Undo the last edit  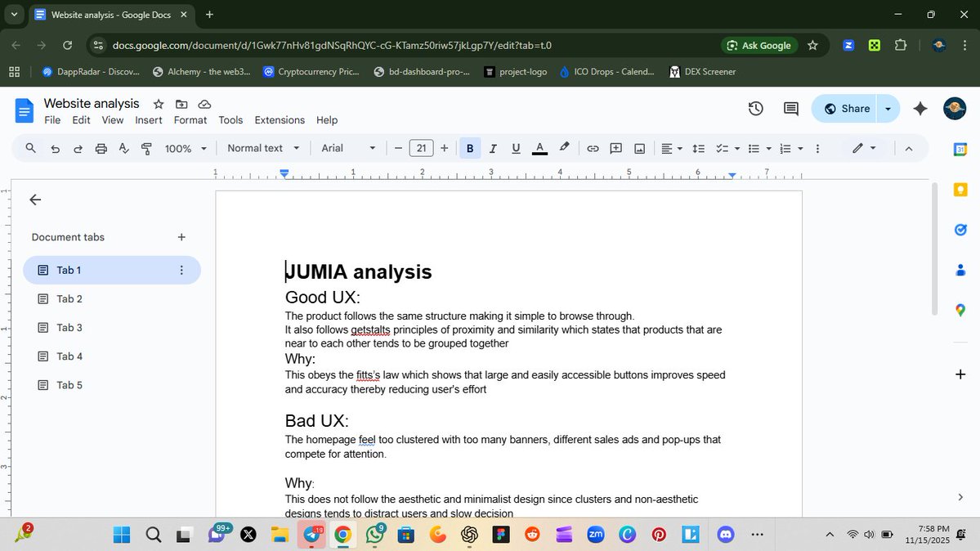point(55,148)
